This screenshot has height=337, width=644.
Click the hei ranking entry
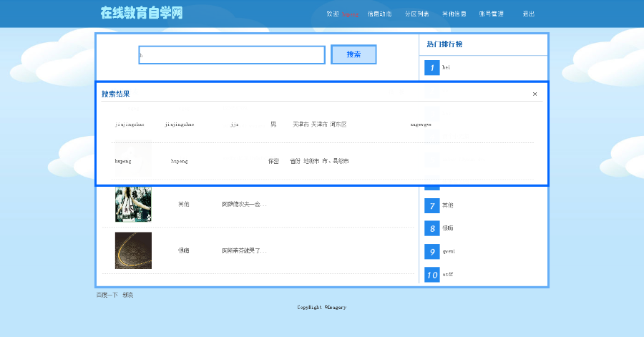point(446,67)
